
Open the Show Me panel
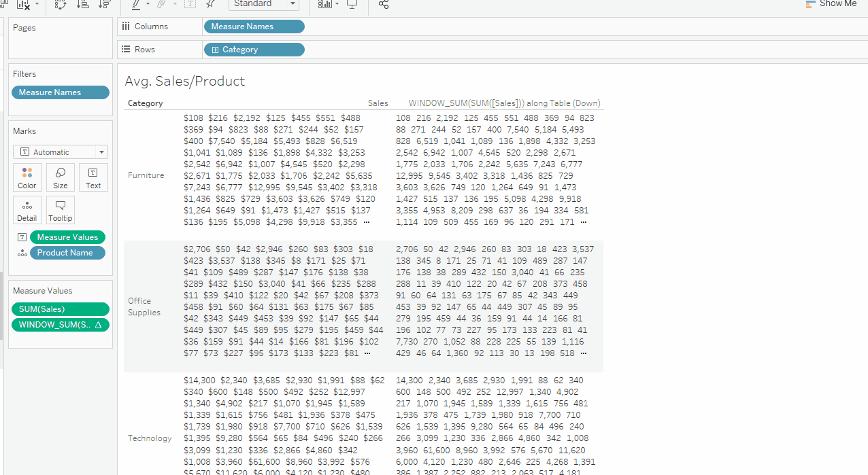(x=831, y=3)
